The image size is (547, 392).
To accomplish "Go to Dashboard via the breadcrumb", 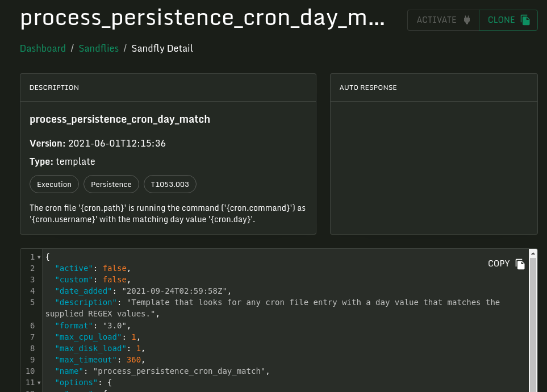I will tap(43, 48).
